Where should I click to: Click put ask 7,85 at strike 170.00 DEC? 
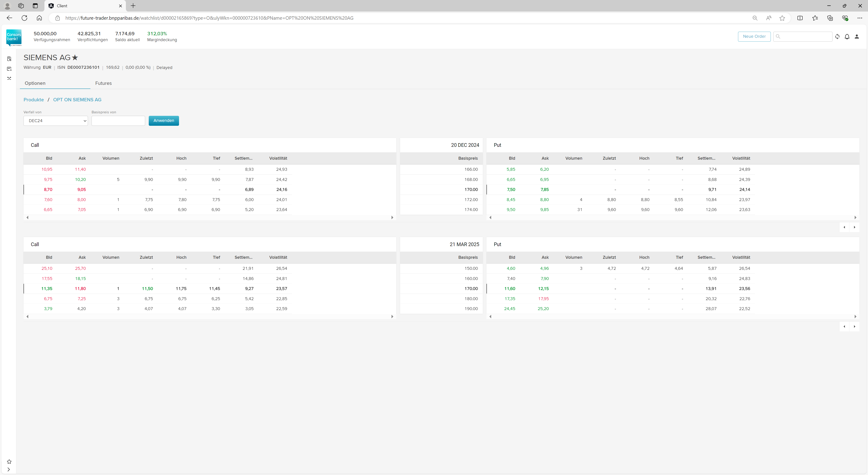click(545, 190)
